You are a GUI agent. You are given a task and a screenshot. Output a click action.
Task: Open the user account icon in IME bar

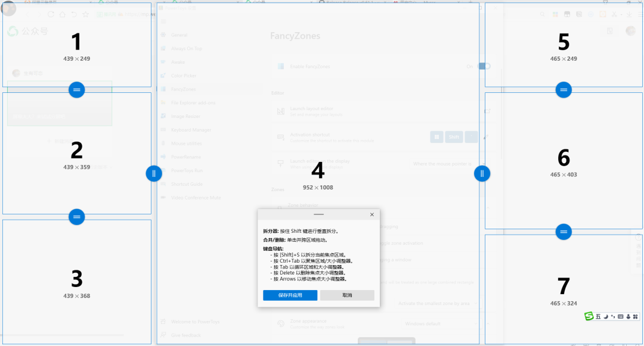click(x=628, y=316)
